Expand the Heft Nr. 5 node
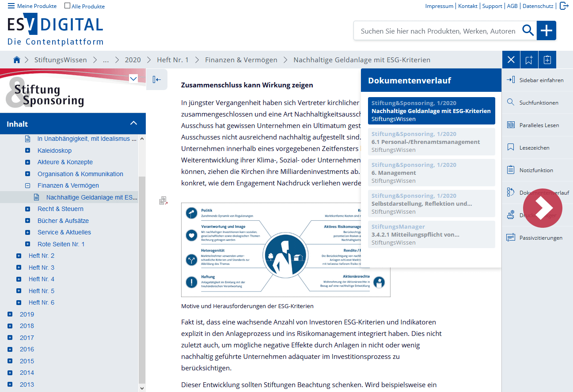 pos(19,291)
